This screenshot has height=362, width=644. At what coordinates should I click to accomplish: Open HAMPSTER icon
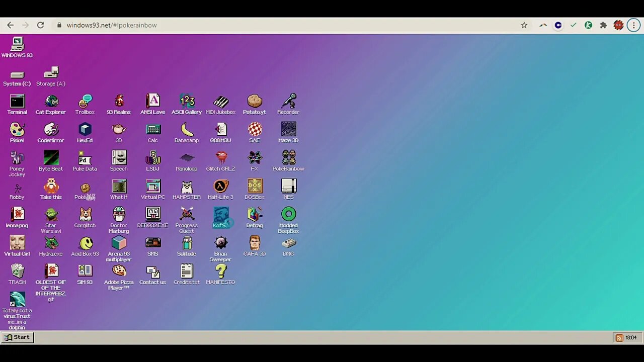click(187, 190)
